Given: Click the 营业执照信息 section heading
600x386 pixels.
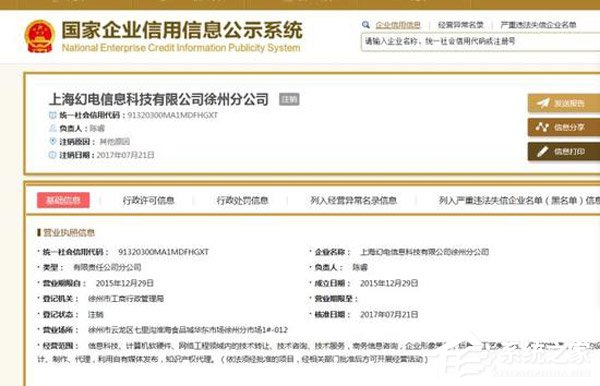Looking at the screenshot, I should pos(69,232).
